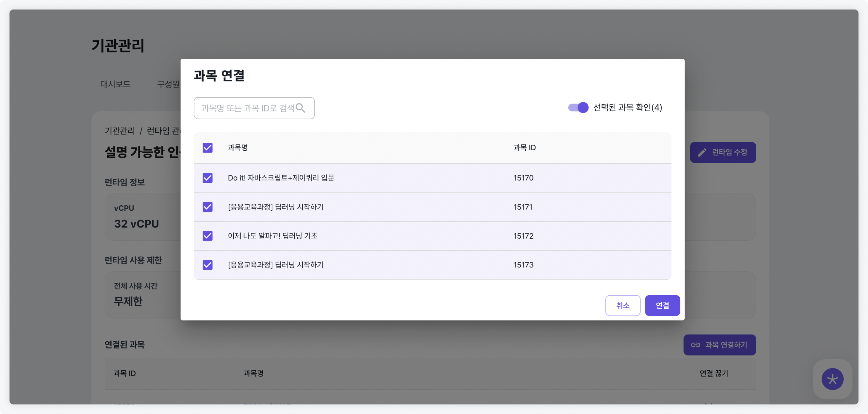Screen dimensions: 868x414
Task: Click the 과목 ID column header in dialog
Action: (524, 147)
